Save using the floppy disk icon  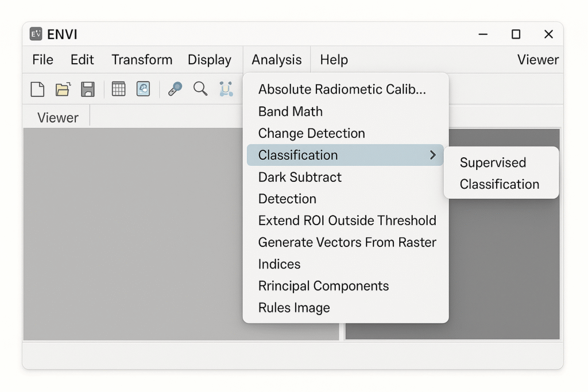point(88,89)
